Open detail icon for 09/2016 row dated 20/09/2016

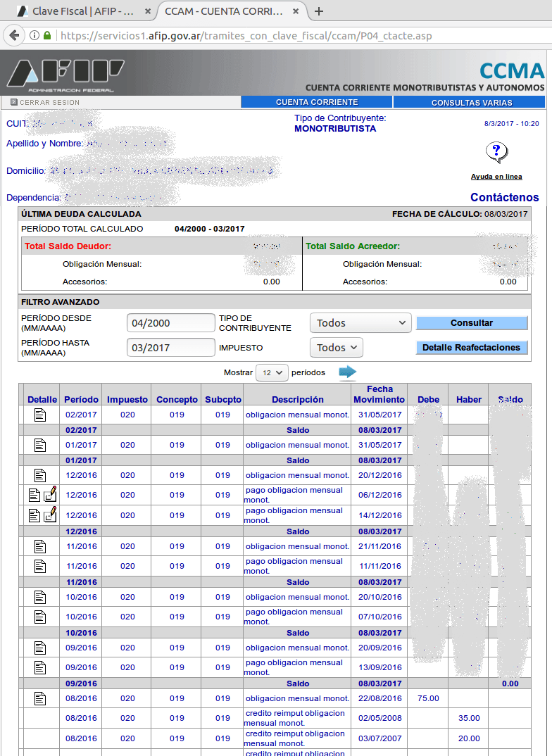point(40,648)
